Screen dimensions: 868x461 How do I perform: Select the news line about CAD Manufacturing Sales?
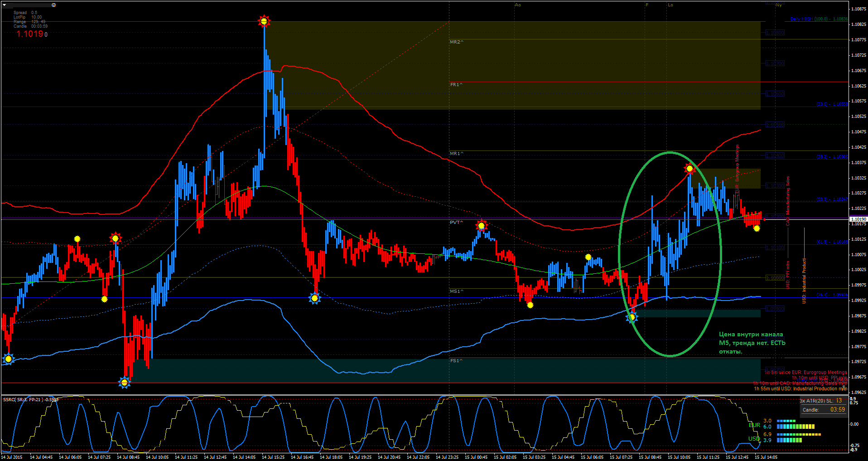point(800,383)
